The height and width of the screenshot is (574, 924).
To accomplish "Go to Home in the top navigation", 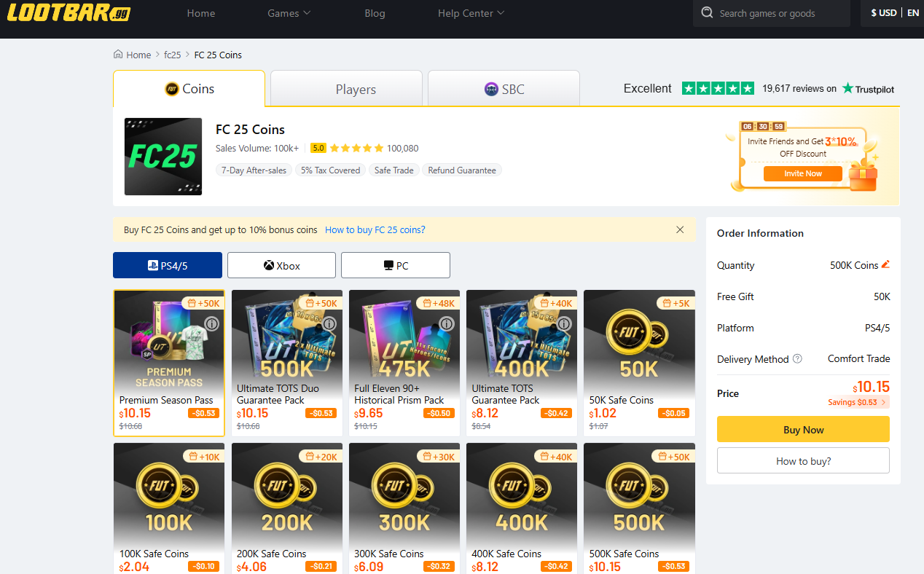I will [x=201, y=13].
